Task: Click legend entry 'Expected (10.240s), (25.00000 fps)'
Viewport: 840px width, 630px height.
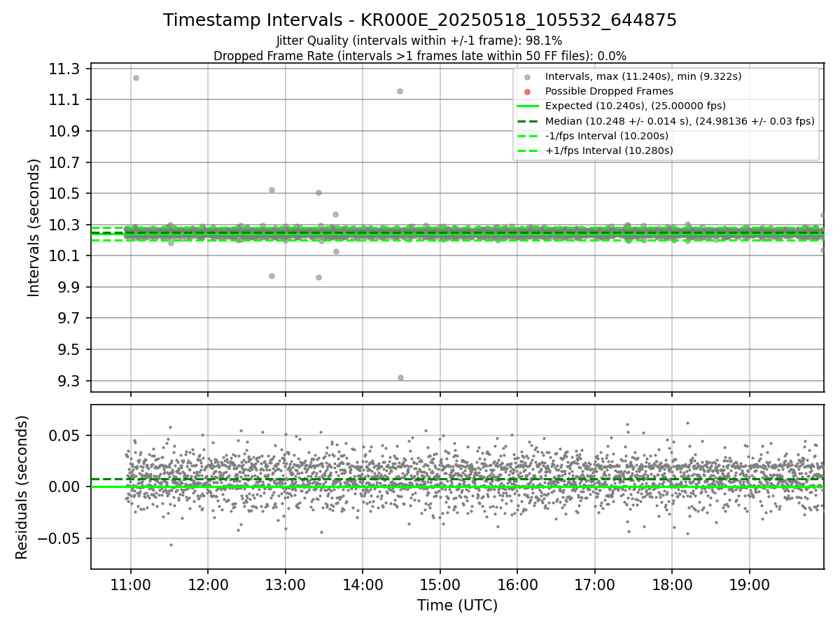Action: coord(636,106)
